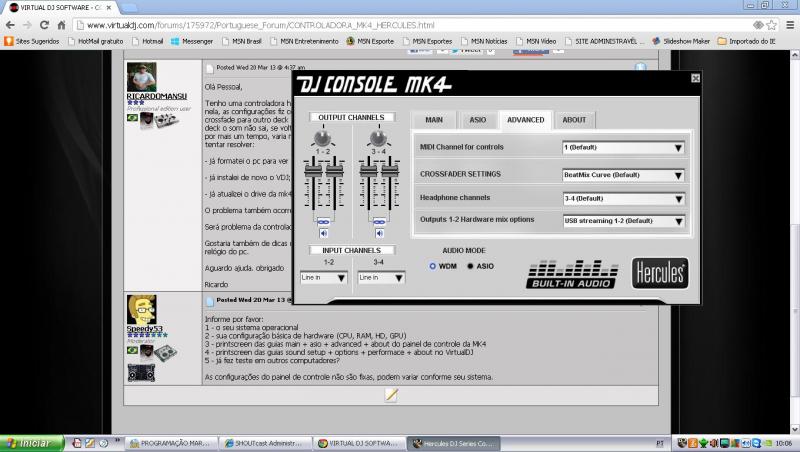Mute output channels 3-4 speaker icon
The width and height of the screenshot is (800, 452).
[379, 233]
